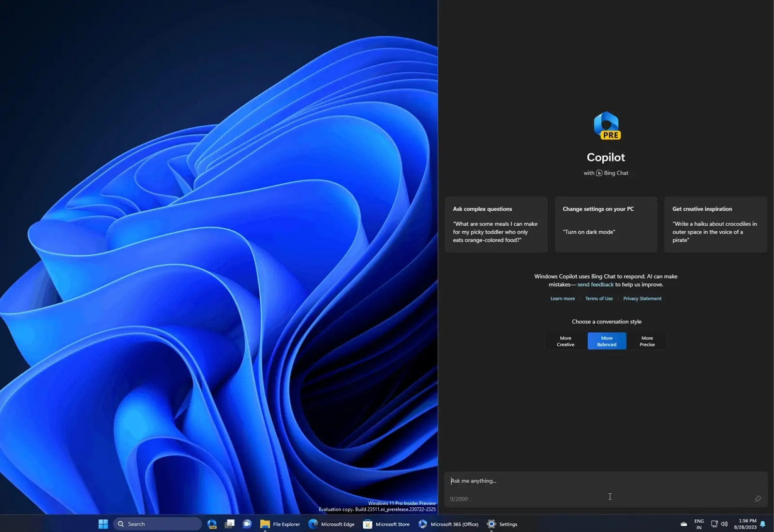Open the Privacy Statement link
This screenshot has width=774, height=532.
[x=642, y=298]
